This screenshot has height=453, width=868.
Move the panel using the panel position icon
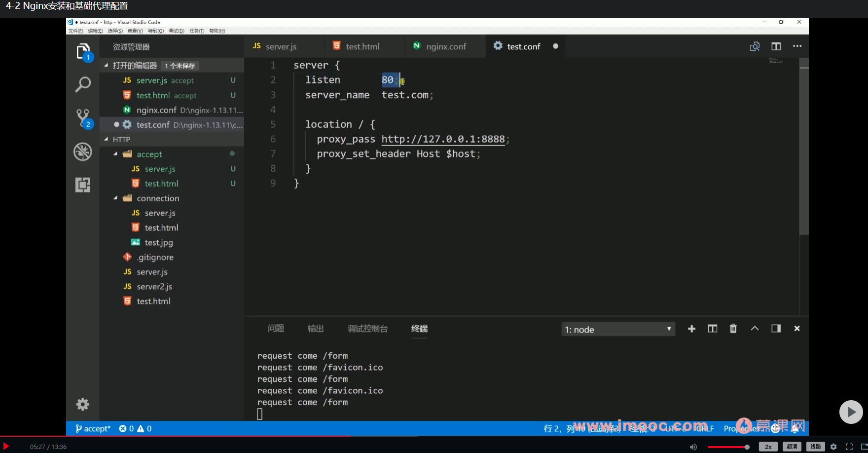pos(776,329)
